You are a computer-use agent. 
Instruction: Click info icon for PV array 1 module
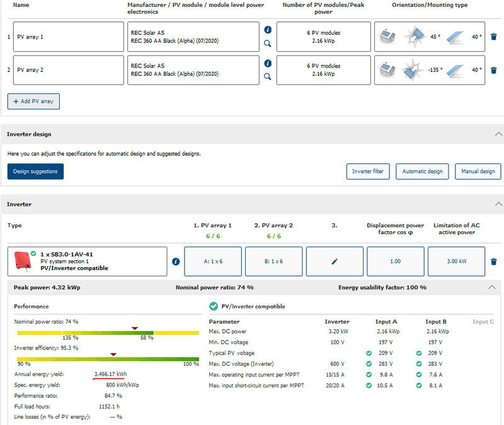[268, 30]
